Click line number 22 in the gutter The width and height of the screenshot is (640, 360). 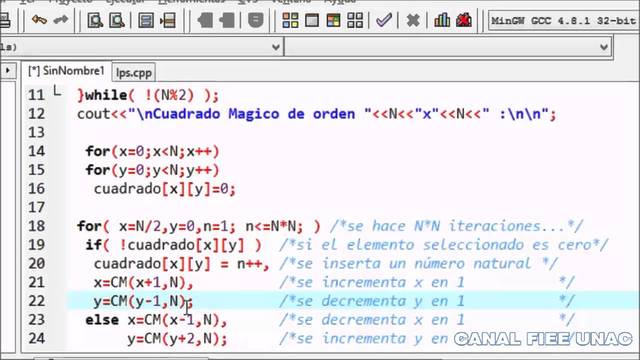point(36,301)
